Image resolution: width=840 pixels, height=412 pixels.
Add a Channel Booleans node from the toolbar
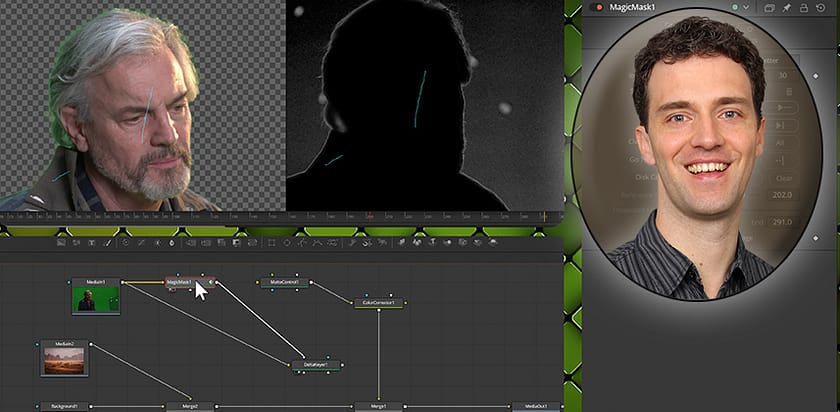point(205,243)
